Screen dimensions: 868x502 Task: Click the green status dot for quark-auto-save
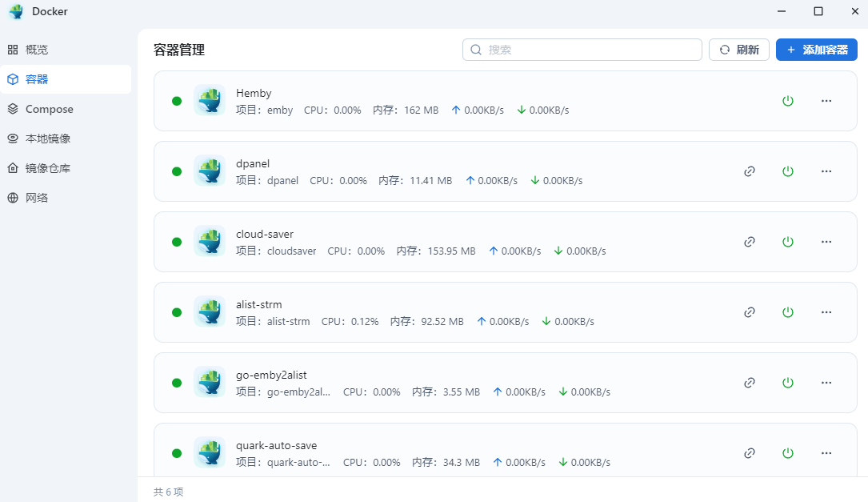(x=177, y=452)
